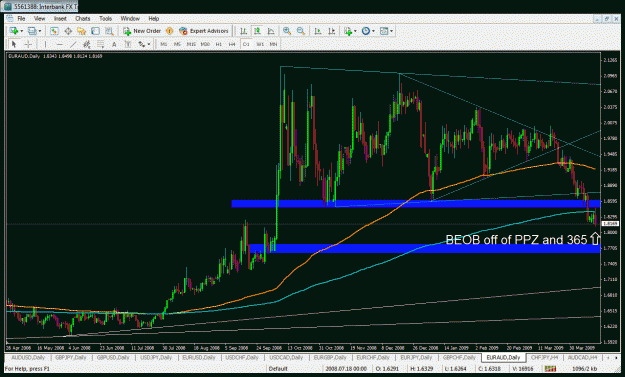
Task: Open the Tools menu
Action: click(105, 18)
